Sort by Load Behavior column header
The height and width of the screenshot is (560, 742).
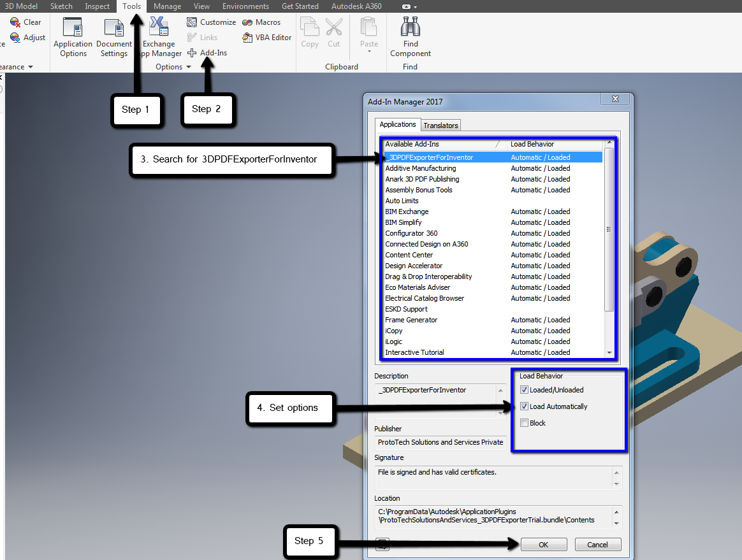(556, 144)
